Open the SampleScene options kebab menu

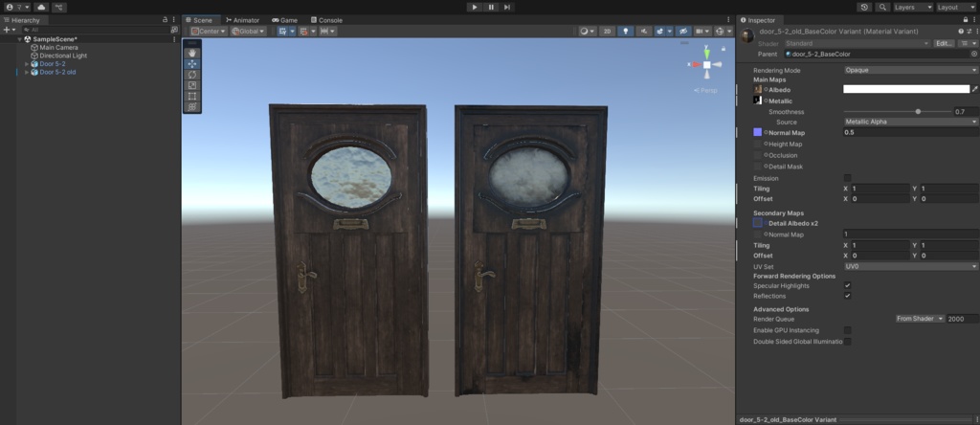[174, 38]
